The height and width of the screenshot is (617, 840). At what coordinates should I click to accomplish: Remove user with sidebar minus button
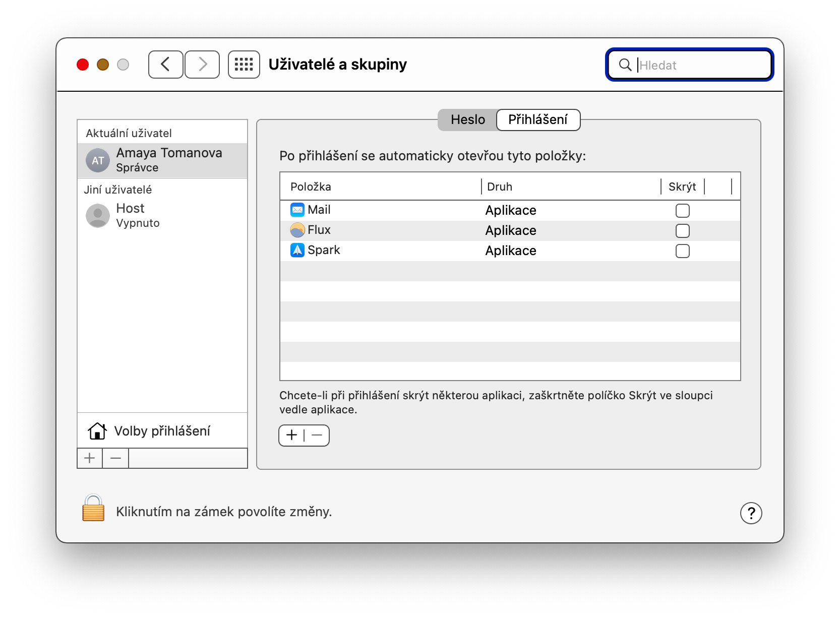tap(115, 458)
